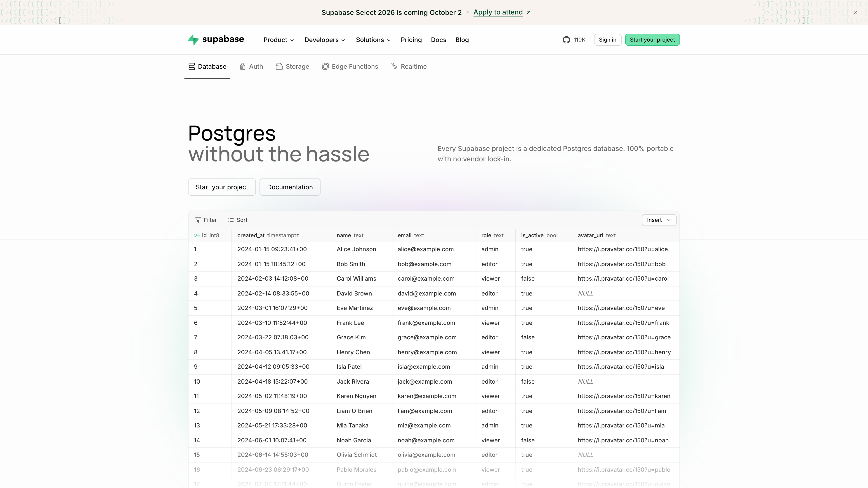Open the GitHub repository icon
This screenshot has height=488, width=868.
[566, 40]
